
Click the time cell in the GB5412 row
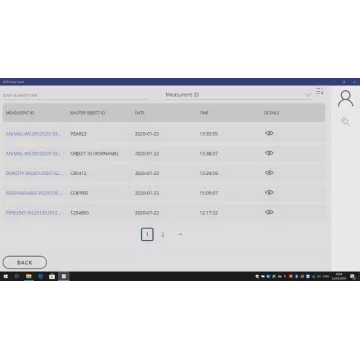click(x=209, y=173)
